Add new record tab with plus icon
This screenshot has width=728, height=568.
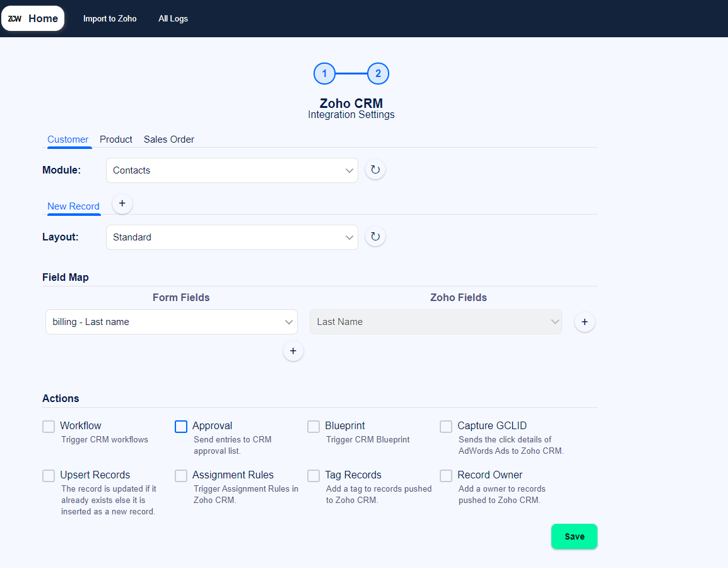pos(122,203)
